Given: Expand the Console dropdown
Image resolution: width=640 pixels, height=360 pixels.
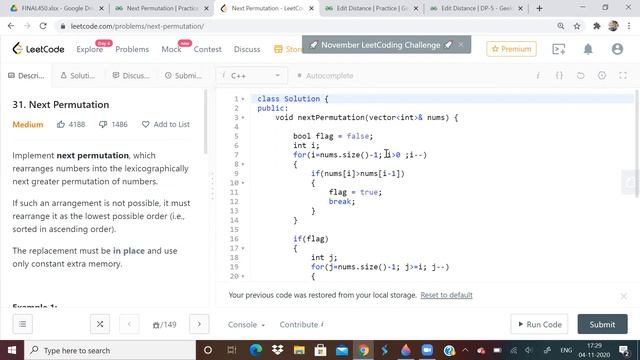Looking at the screenshot, I should tap(246, 324).
